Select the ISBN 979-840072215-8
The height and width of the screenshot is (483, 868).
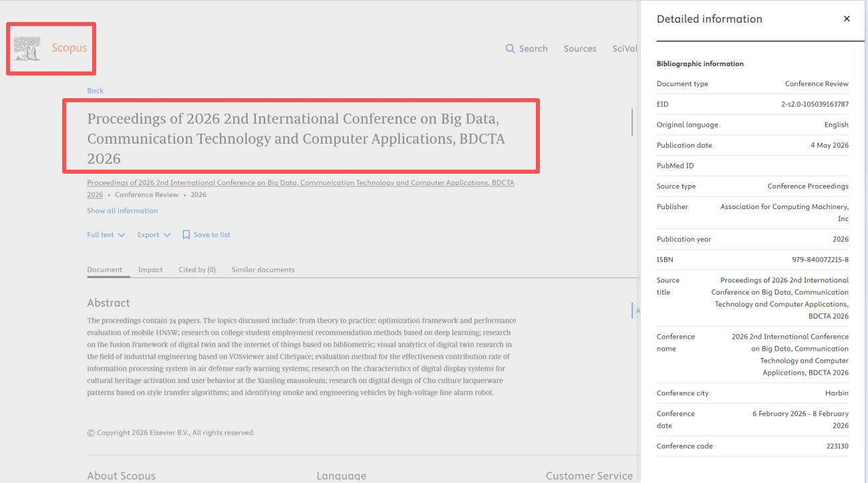click(x=820, y=259)
